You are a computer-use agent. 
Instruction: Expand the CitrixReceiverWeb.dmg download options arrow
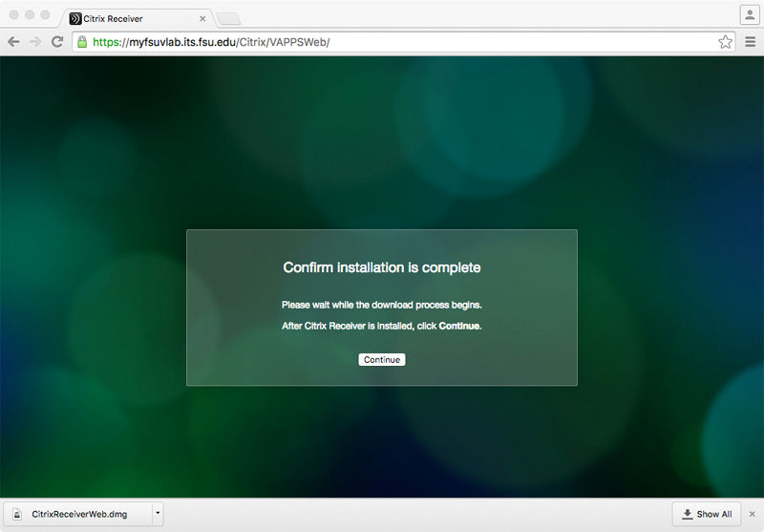point(158,514)
